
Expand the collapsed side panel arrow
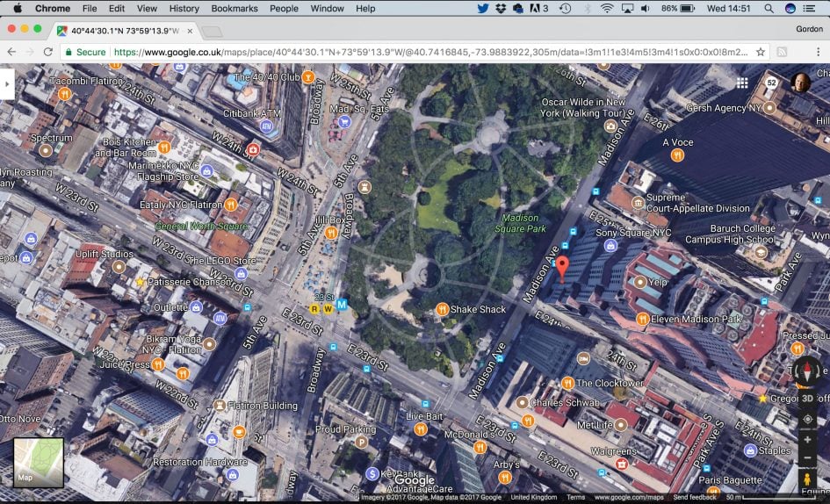pos(7,83)
